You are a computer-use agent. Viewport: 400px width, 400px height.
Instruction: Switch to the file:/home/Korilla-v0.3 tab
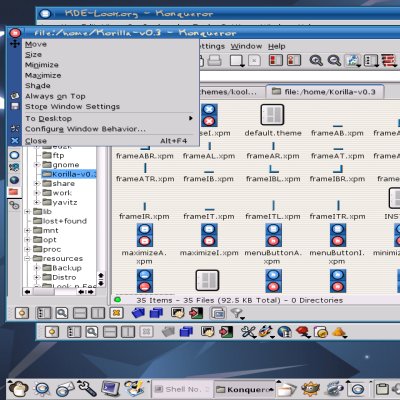(325, 92)
